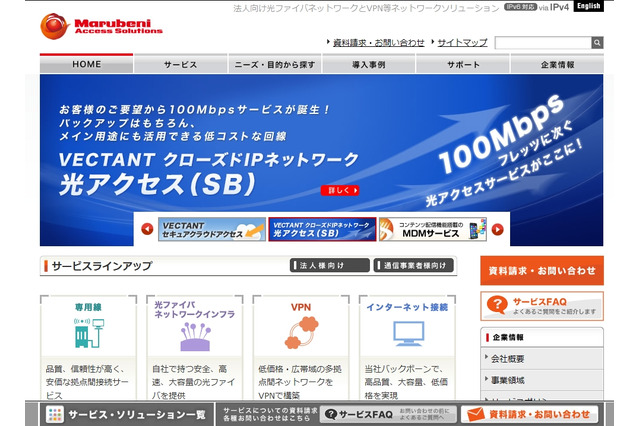Click the colored grid icon in bottom bar
The width and height of the screenshot is (640, 426).
click(55, 415)
